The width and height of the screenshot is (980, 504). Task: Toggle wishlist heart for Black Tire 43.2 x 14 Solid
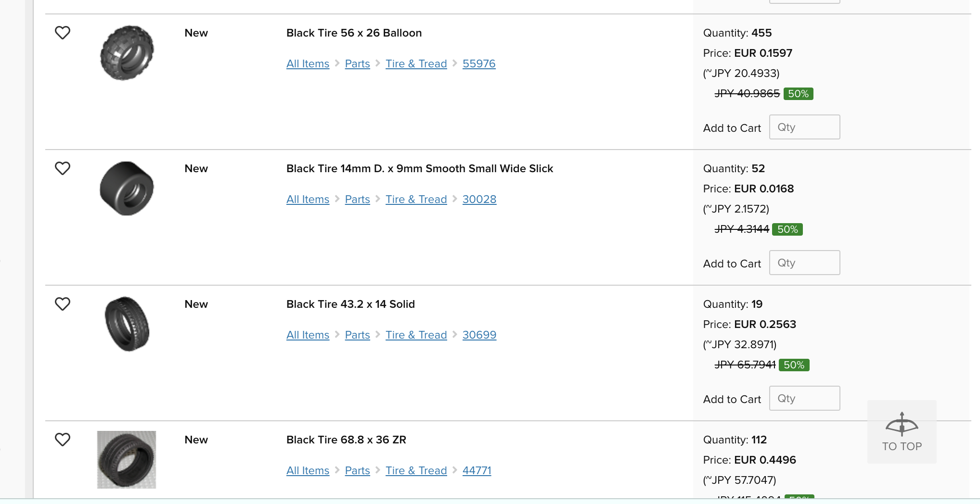(x=63, y=304)
